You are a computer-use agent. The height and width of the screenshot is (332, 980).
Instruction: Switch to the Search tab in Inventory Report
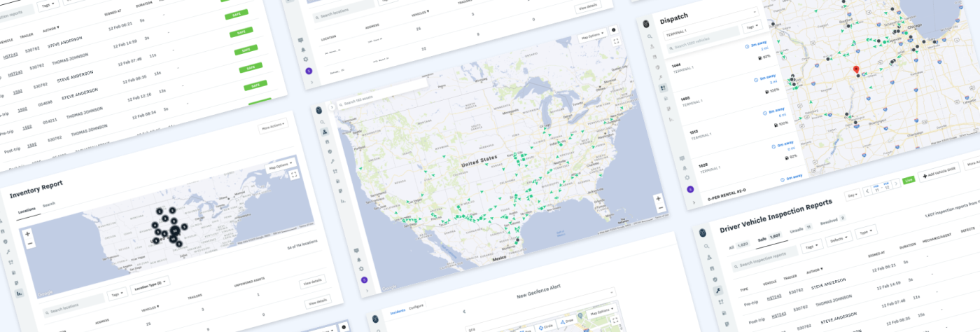point(49,205)
